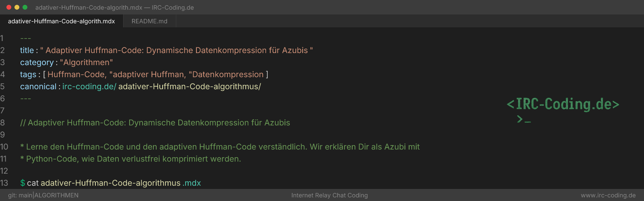The width and height of the screenshot is (644, 201).
Task: Click the tags array on line 4
Action: point(155,74)
